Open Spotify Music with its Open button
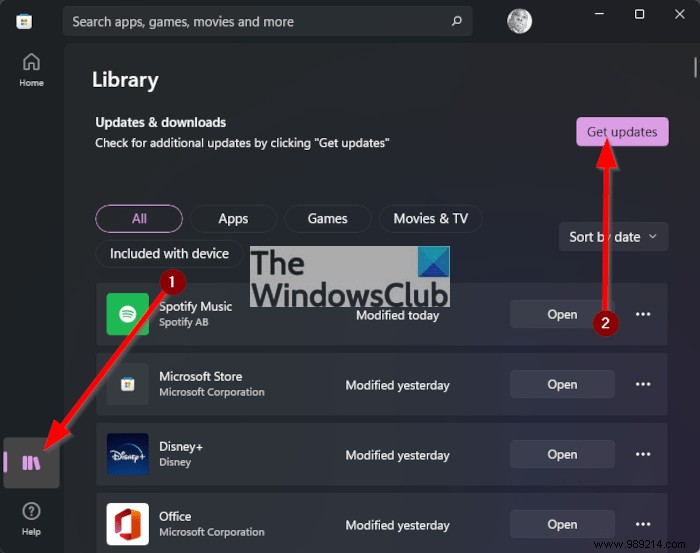Screen dimensions: 700x553 [562, 314]
